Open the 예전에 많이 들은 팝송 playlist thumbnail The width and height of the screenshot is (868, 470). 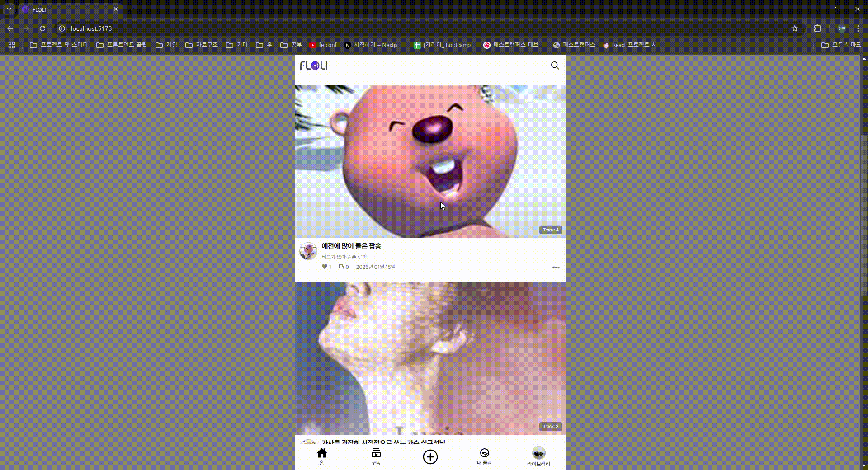click(430, 161)
